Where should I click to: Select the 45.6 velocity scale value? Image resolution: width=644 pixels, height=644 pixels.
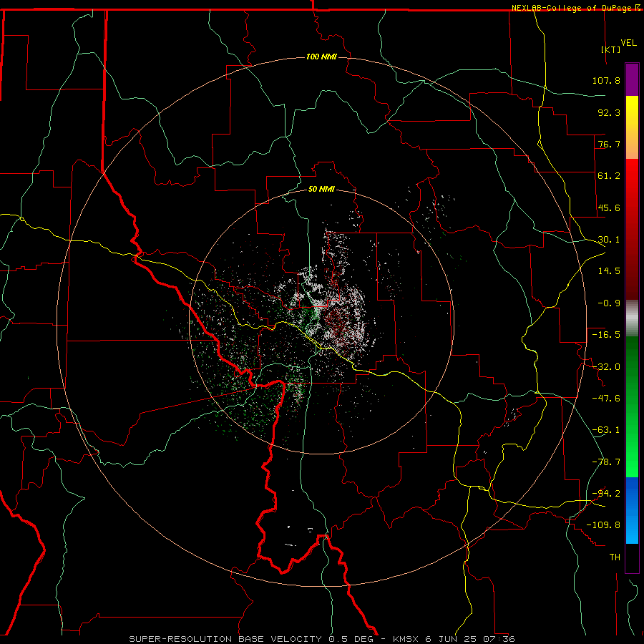coord(609,208)
